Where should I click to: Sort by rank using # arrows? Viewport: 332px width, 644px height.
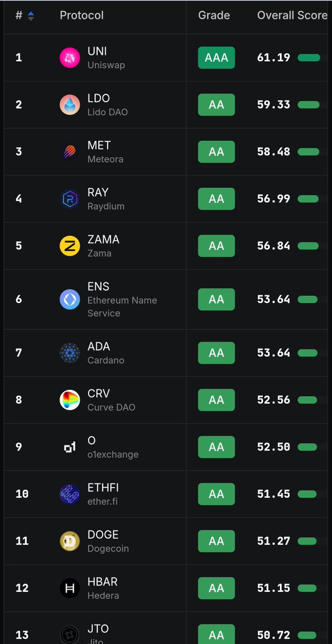[31, 16]
